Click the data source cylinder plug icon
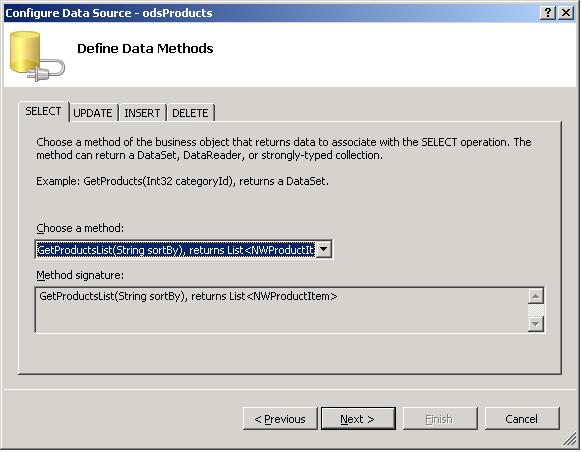 (37, 56)
